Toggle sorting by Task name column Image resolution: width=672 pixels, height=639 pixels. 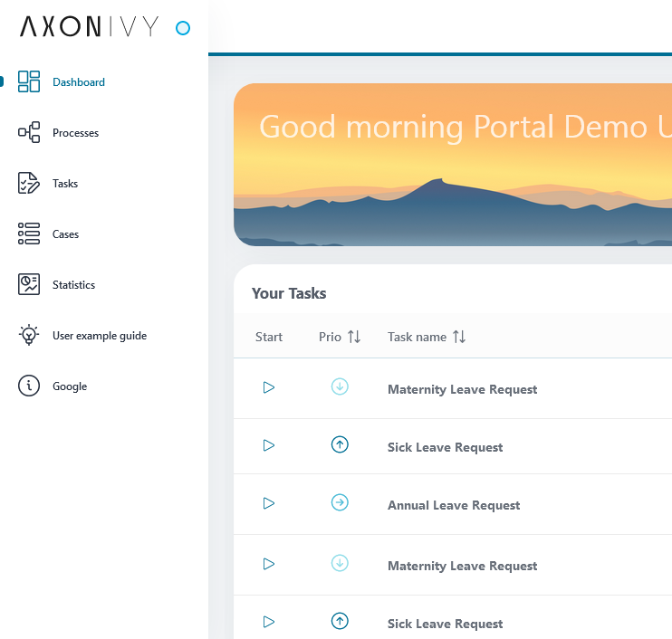coord(459,337)
